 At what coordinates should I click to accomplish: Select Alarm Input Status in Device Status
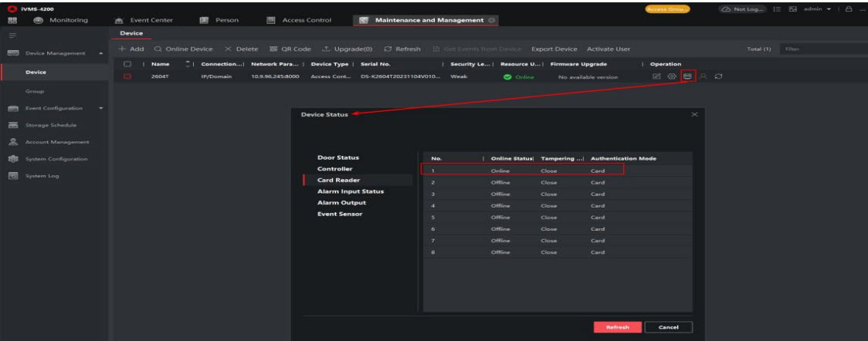point(351,191)
